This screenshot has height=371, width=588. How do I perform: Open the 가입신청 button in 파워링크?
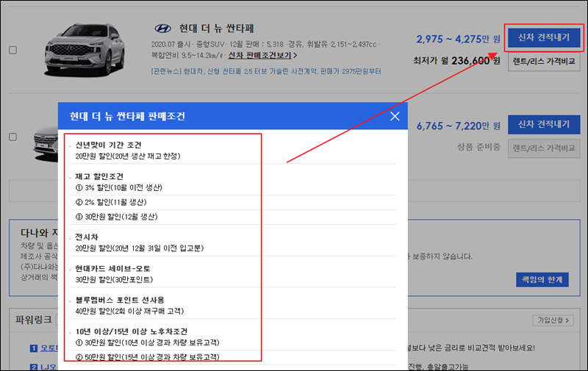553,320
